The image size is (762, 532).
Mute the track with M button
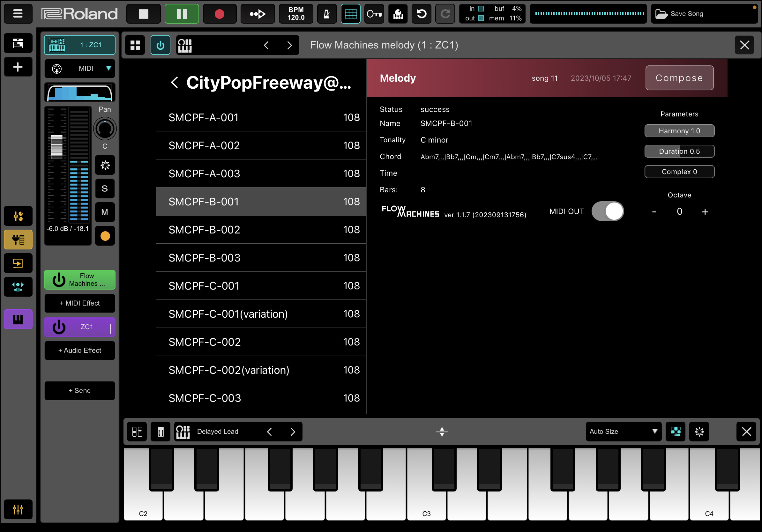[x=105, y=212]
